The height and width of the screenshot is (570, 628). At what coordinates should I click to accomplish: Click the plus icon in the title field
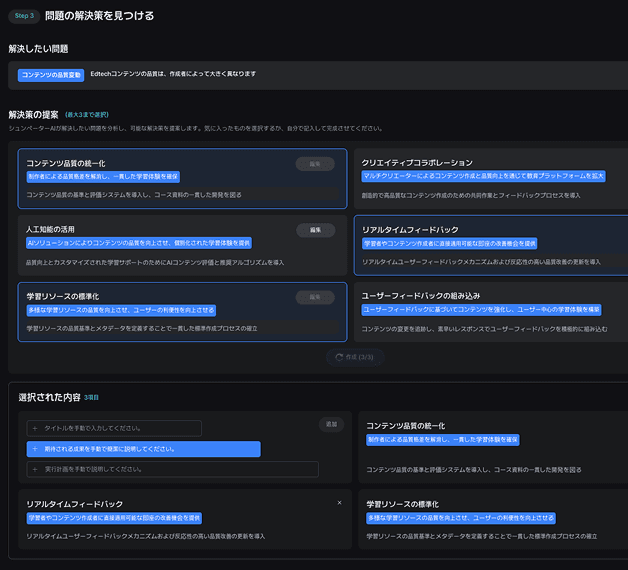[35, 428]
